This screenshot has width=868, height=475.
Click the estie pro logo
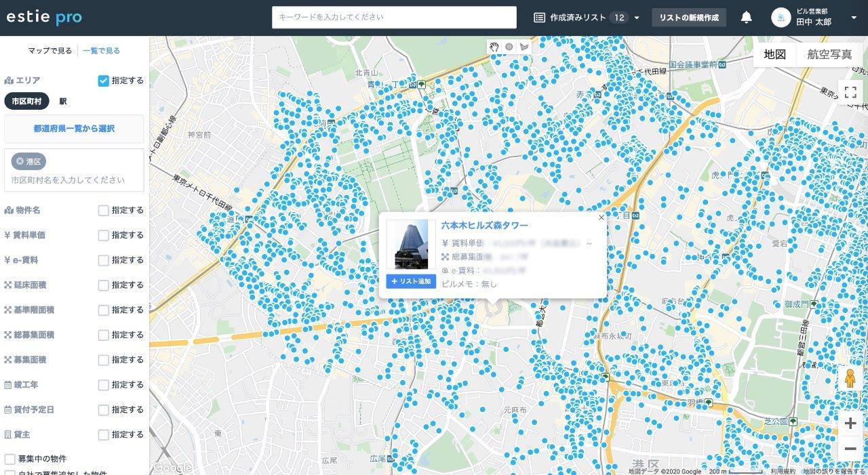[x=44, y=18]
